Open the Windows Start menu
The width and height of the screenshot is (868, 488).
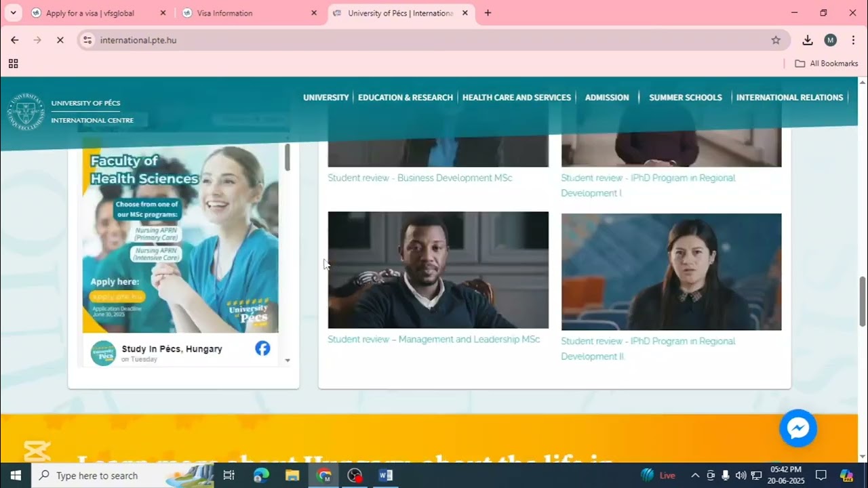[15, 475]
